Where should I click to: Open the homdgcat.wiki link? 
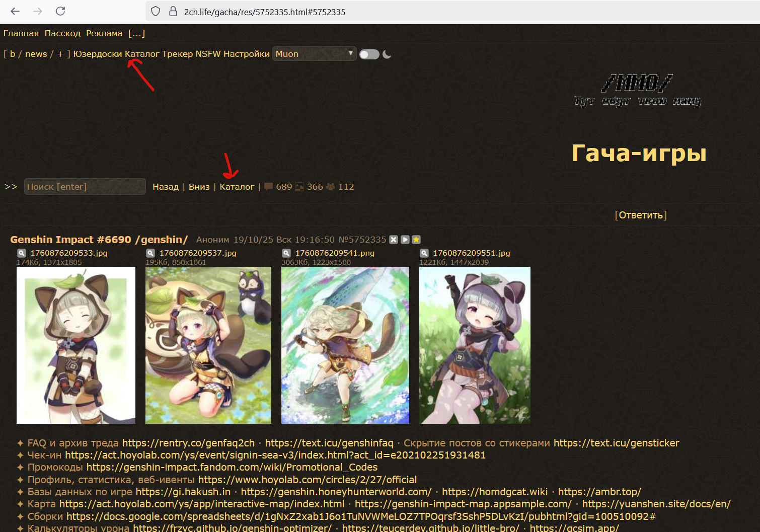coord(495,492)
